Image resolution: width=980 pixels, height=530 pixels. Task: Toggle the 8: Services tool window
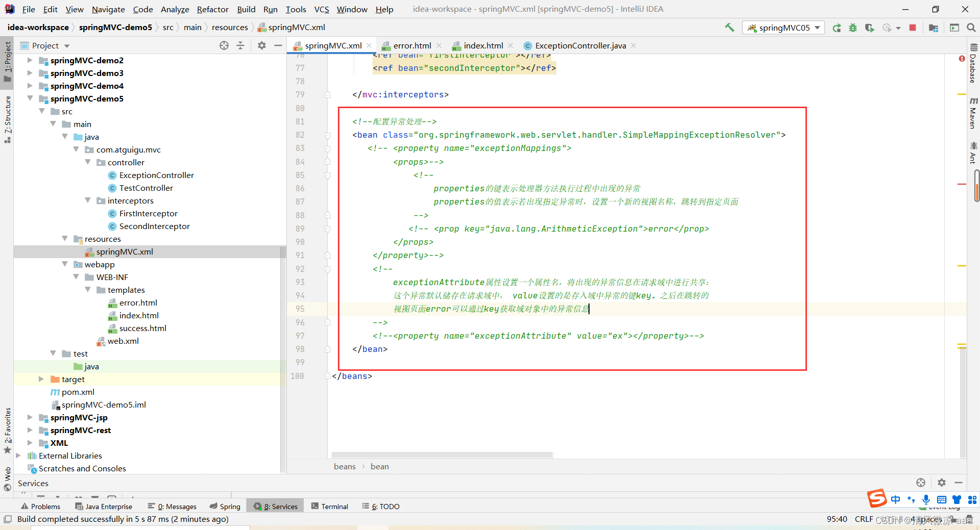coord(276,507)
